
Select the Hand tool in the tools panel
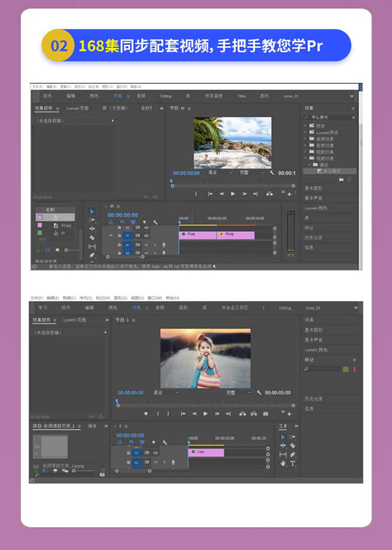pos(283,463)
